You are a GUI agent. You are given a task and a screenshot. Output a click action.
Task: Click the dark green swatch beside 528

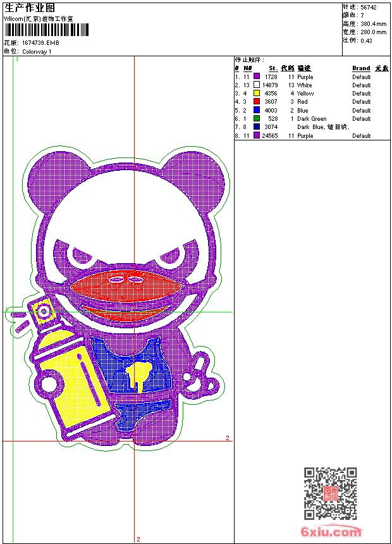(x=257, y=118)
